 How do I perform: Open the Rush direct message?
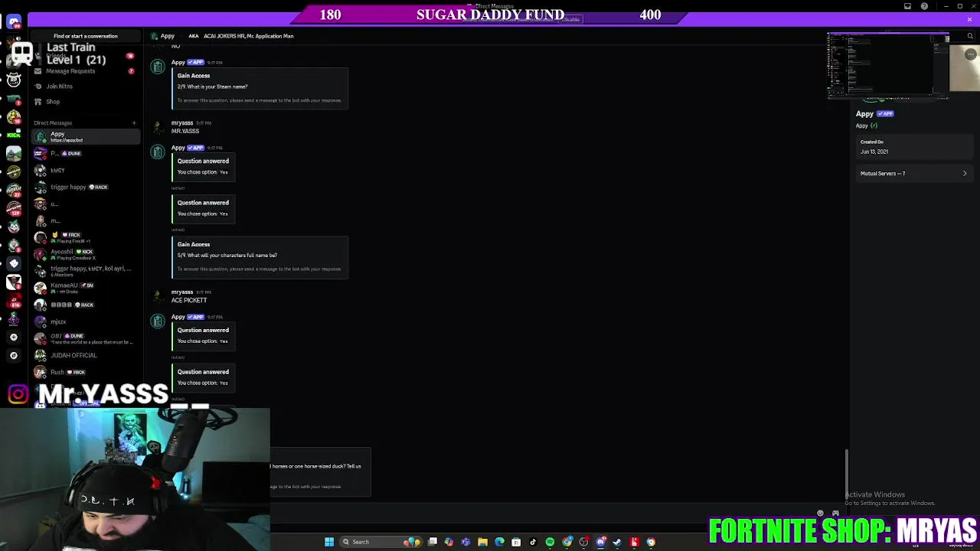click(84, 372)
